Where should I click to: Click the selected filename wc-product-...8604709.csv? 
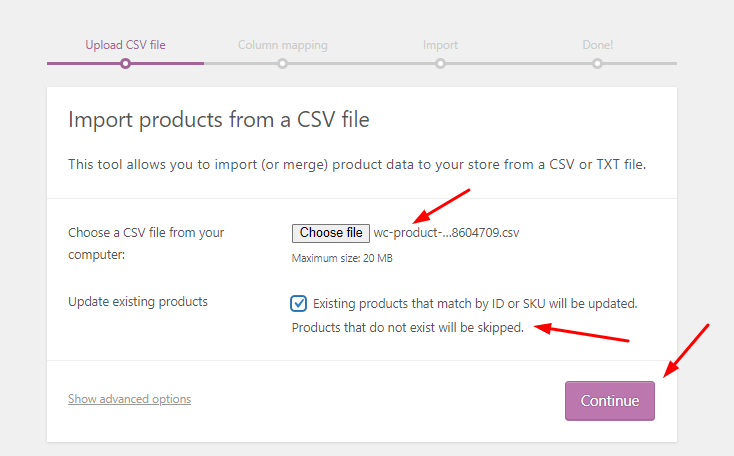coord(446,233)
